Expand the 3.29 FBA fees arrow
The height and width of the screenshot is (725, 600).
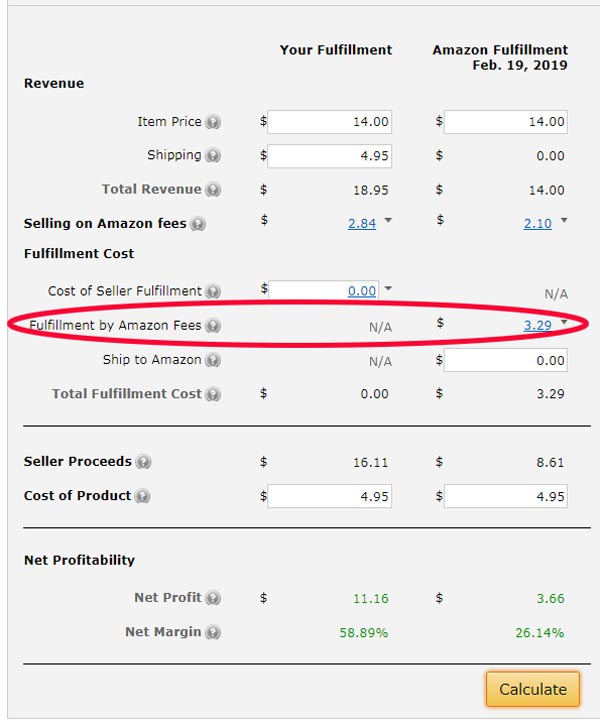pos(564,323)
